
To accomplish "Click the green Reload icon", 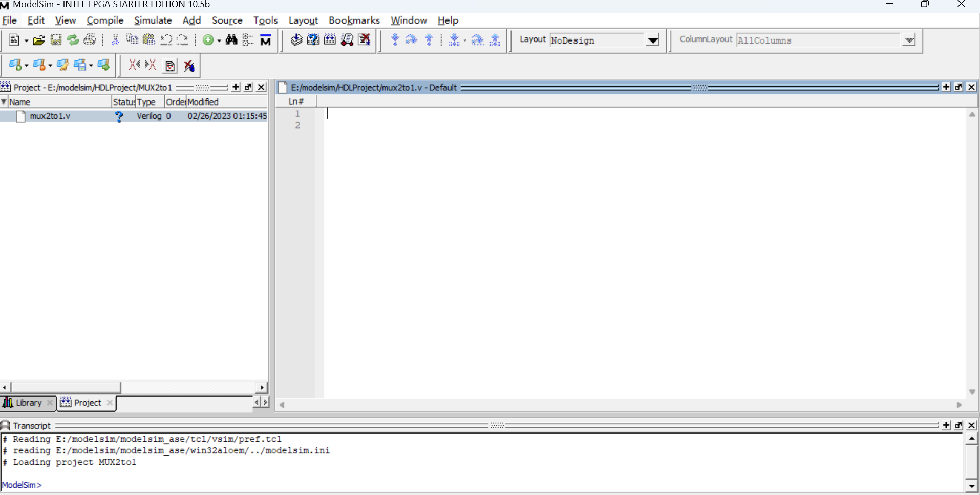I will (73, 40).
